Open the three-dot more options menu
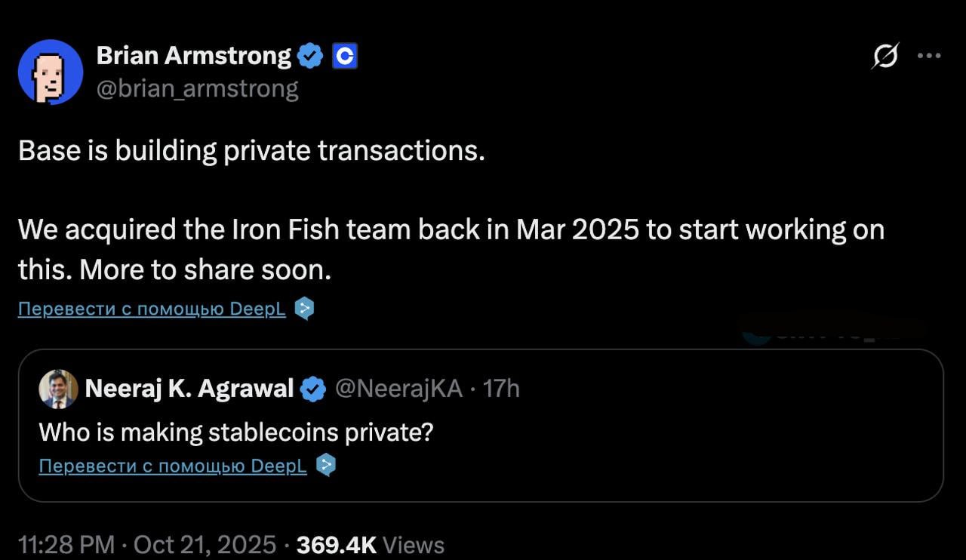Image resolution: width=966 pixels, height=560 pixels. click(x=928, y=55)
